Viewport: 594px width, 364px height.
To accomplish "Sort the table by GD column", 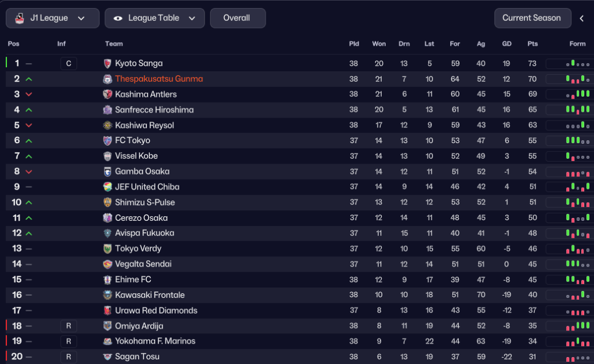I will (x=506, y=44).
